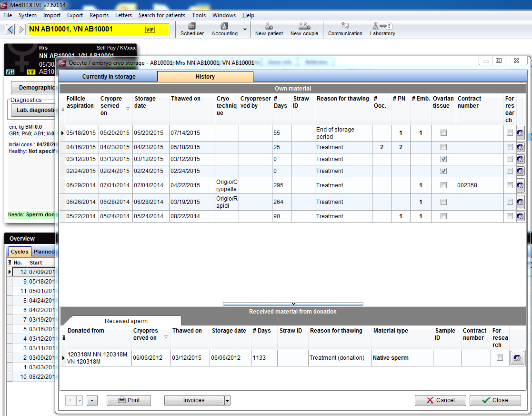Open Lab. diagnostics button in main window

pos(33,110)
